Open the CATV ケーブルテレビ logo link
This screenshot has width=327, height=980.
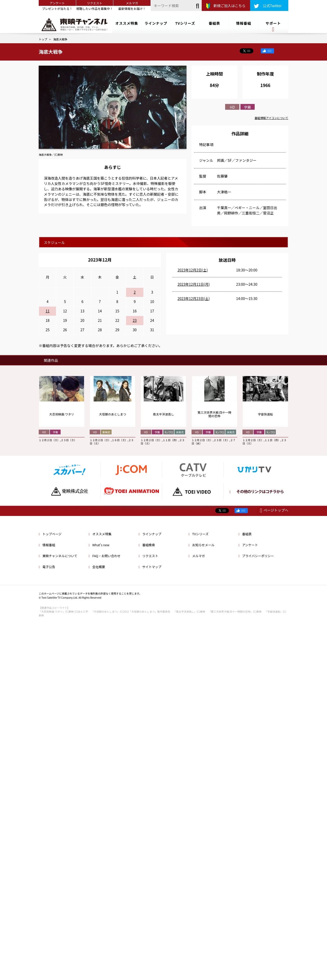(193, 469)
